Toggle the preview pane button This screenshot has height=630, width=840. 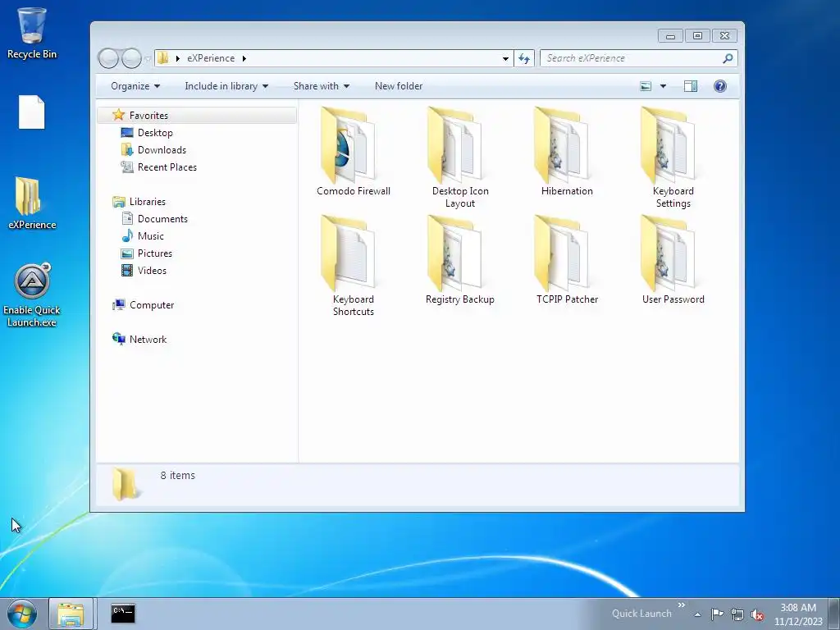(691, 86)
